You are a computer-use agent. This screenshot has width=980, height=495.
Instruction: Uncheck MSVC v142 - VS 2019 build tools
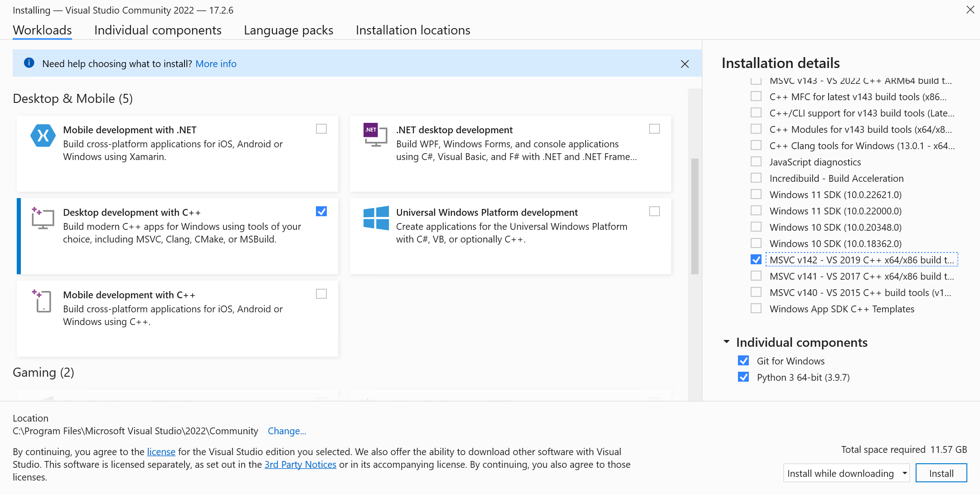point(756,260)
